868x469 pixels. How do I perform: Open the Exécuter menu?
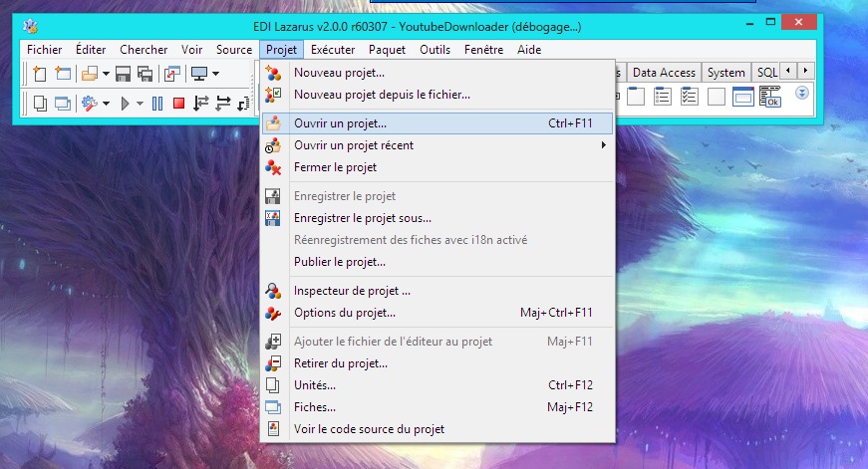coord(333,50)
